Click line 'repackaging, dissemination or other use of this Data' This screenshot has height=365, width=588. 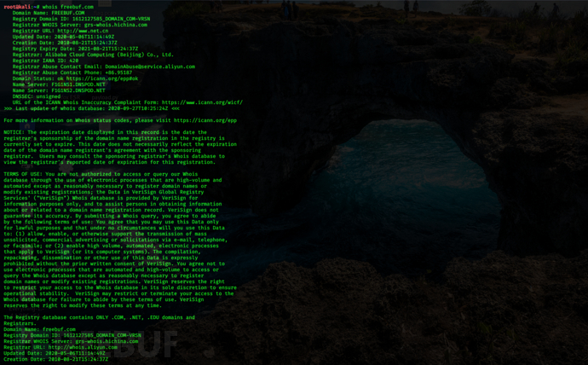(x=101, y=258)
